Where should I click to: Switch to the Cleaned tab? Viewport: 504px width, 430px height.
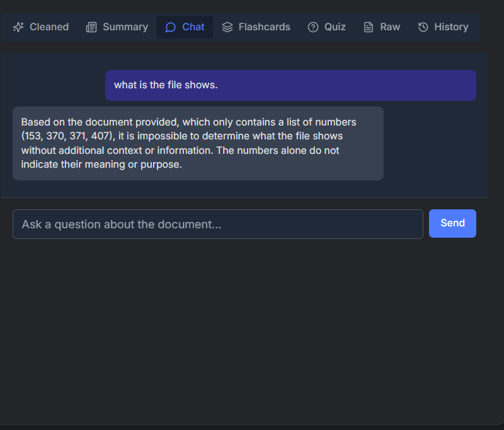pos(40,27)
